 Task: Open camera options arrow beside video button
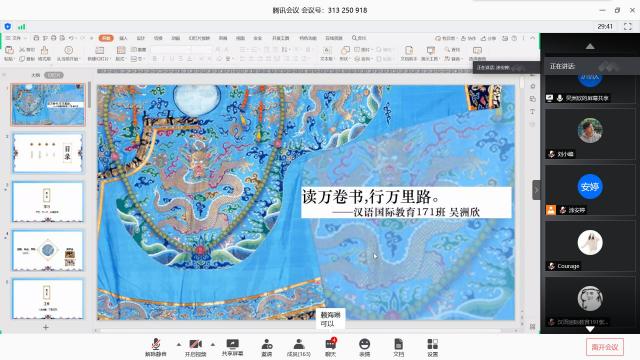point(213,344)
